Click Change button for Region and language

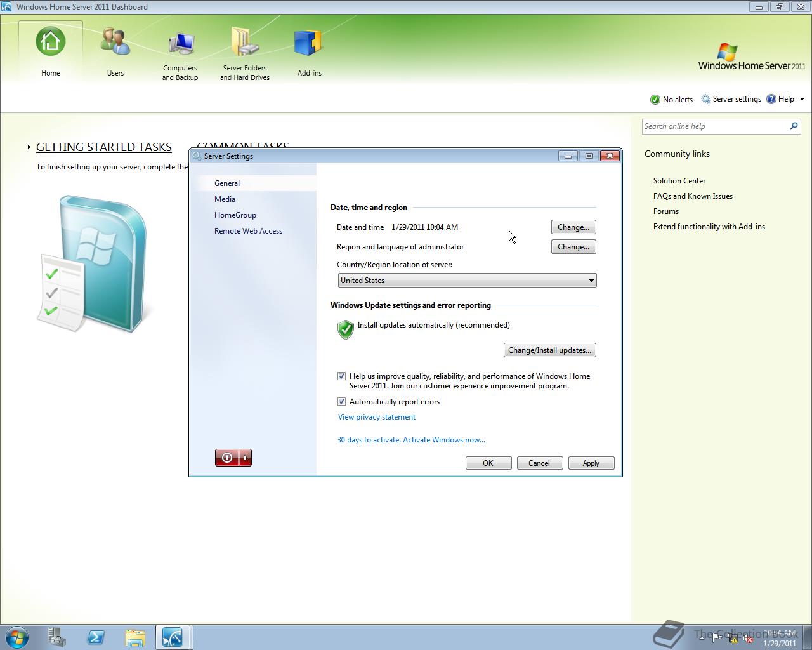[x=573, y=247]
